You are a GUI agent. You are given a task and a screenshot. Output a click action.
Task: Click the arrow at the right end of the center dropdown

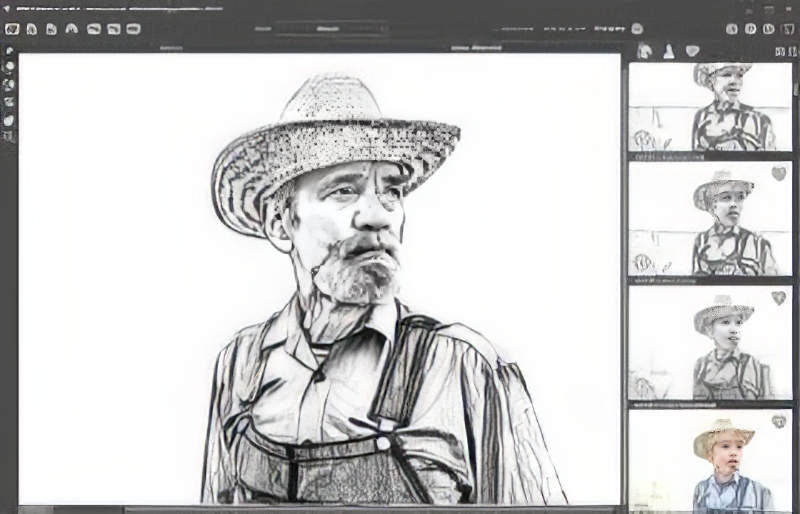point(382,29)
